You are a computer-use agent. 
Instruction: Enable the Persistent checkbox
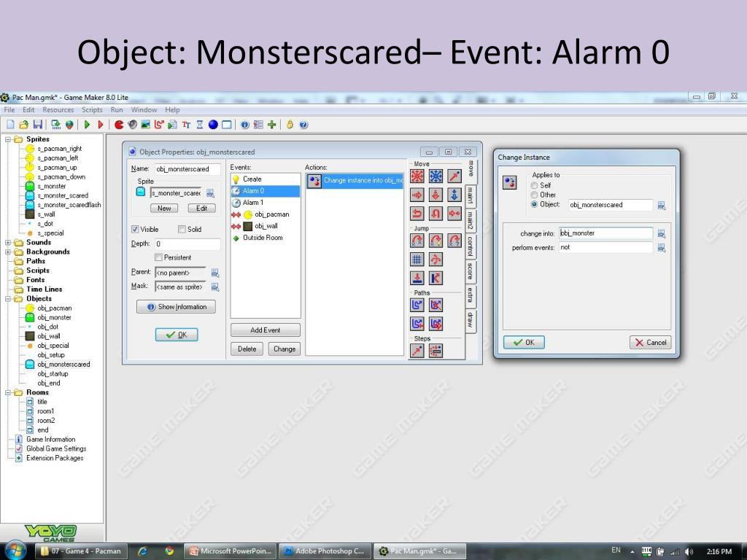coord(158,257)
